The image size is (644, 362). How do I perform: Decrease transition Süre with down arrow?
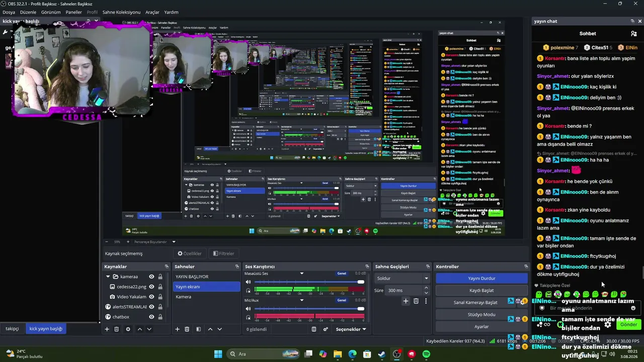pyautogui.click(x=426, y=293)
